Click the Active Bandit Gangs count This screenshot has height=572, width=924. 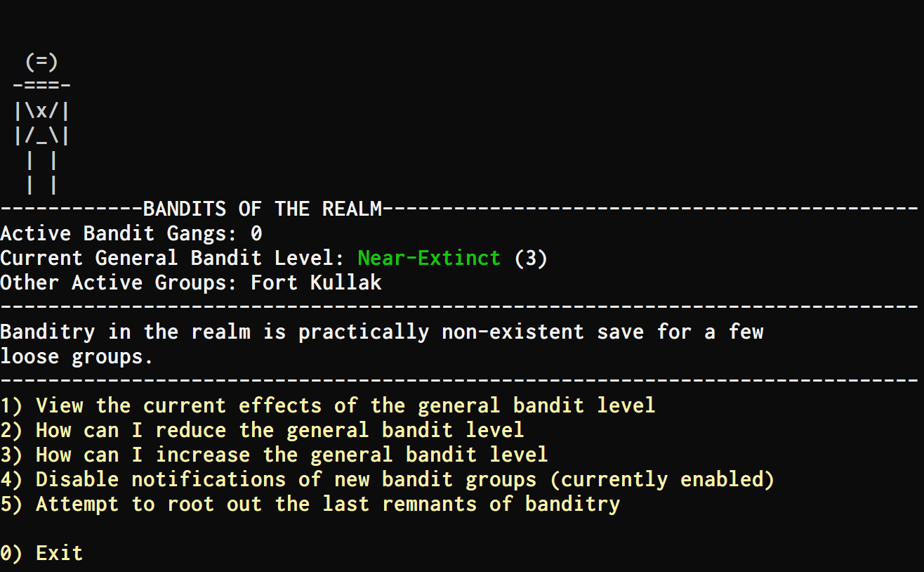click(x=256, y=233)
